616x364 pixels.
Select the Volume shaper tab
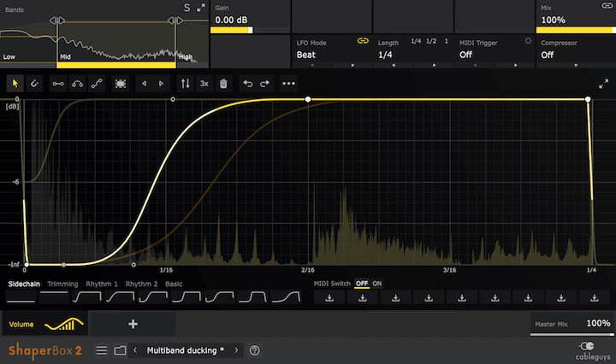click(45, 324)
